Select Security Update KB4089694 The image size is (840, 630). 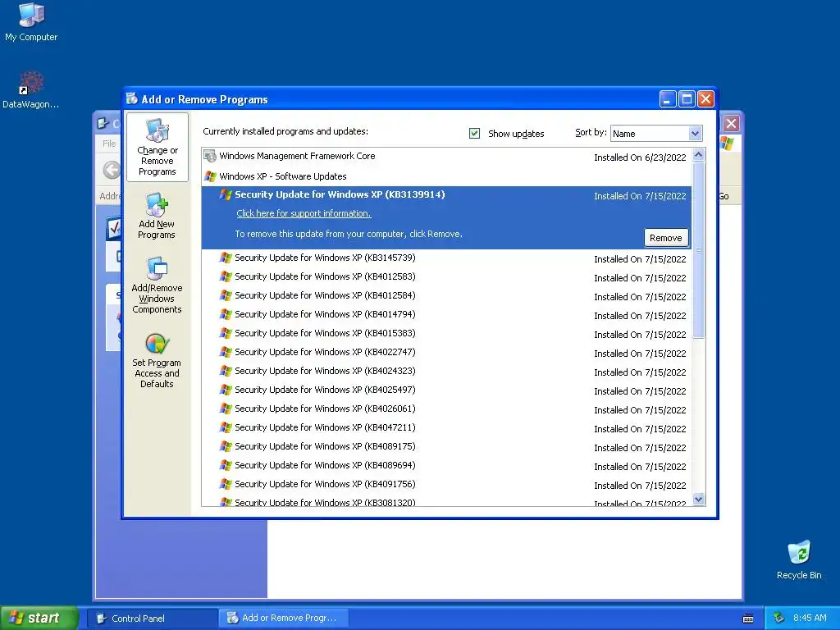[446, 466]
